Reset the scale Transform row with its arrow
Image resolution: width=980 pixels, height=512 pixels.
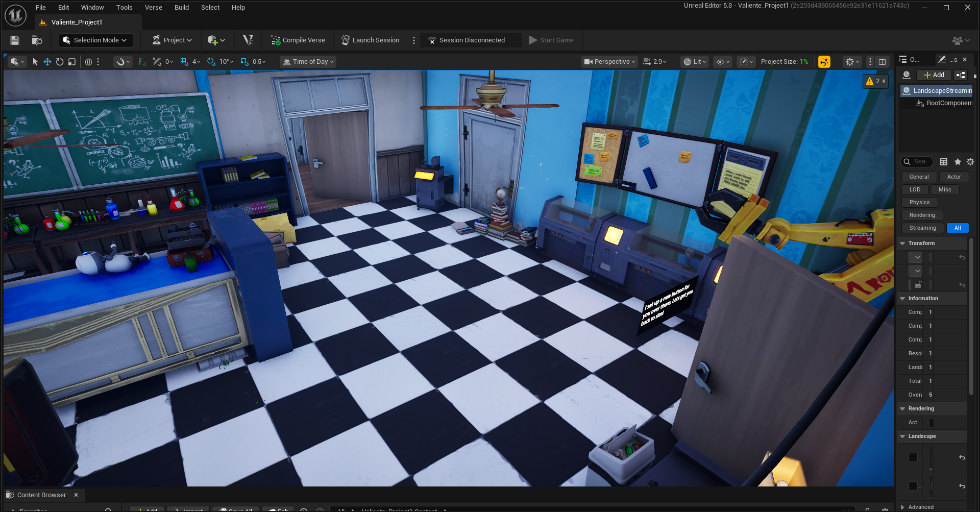pyautogui.click(x=962, y=285)
